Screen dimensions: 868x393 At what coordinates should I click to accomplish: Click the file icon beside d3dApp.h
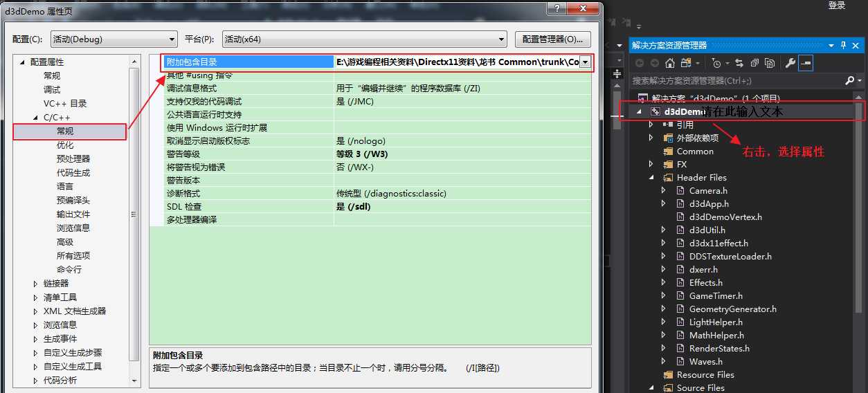pyautogui.click(x=681, y=203)
